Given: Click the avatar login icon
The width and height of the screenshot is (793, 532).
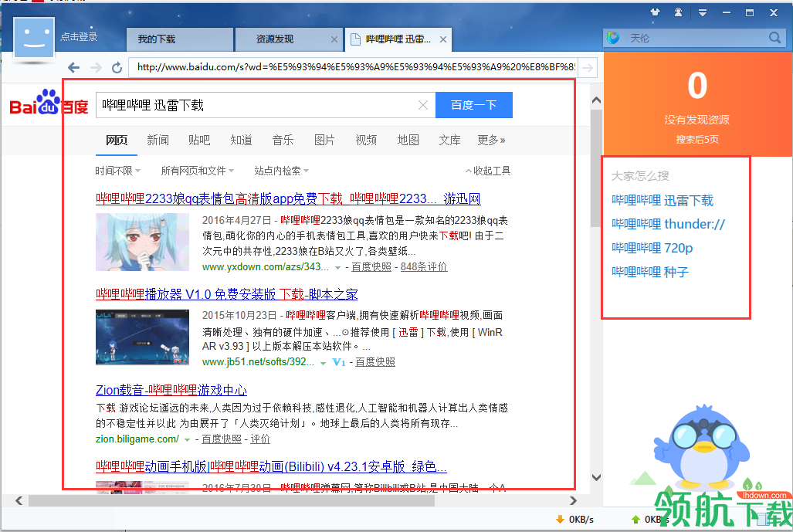Looking at the screenshot, I should 34,37.
